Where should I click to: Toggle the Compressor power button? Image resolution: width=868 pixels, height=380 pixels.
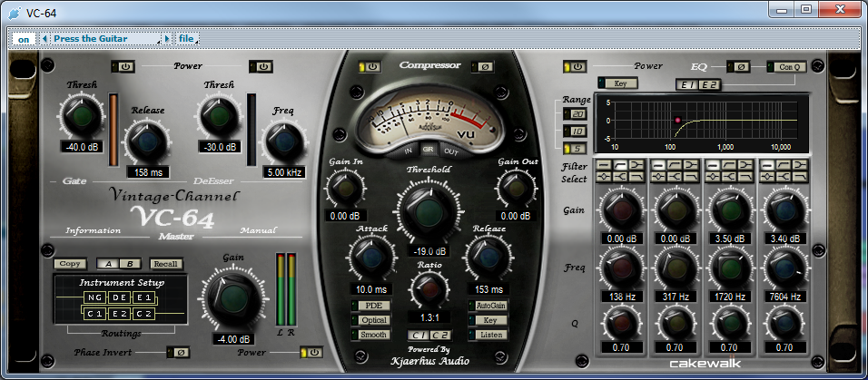pos(370,67)
